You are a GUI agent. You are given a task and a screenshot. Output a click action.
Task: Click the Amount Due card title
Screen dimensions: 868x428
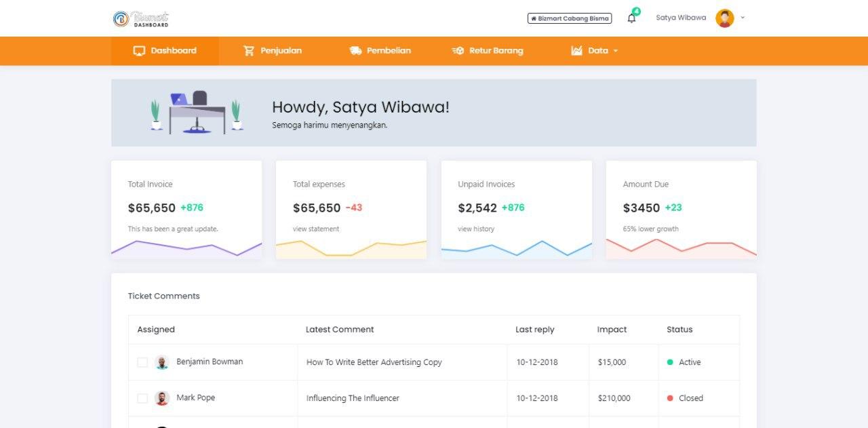[x=646, y=184]
